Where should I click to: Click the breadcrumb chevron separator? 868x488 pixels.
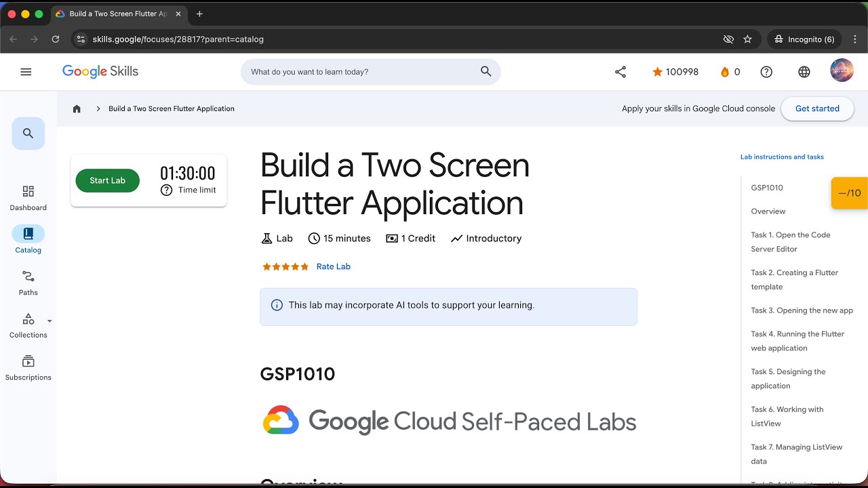(x=98, y=108)
